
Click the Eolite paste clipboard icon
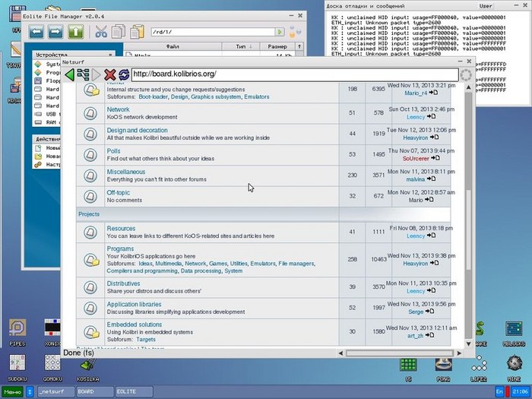138,32
